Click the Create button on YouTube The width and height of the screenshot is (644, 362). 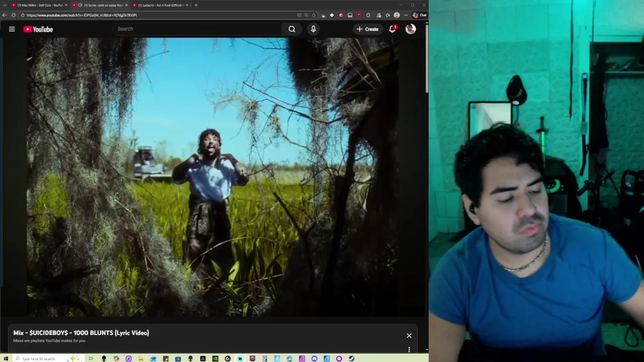coord(367,29)
